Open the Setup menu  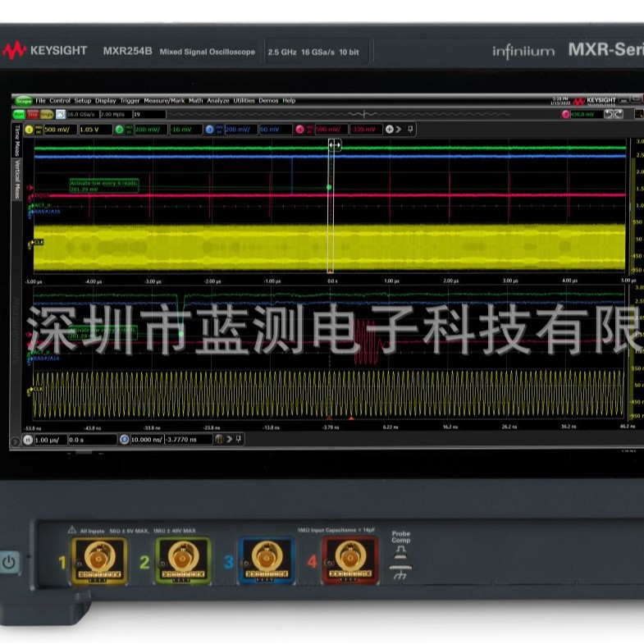[x=83, y=101]
